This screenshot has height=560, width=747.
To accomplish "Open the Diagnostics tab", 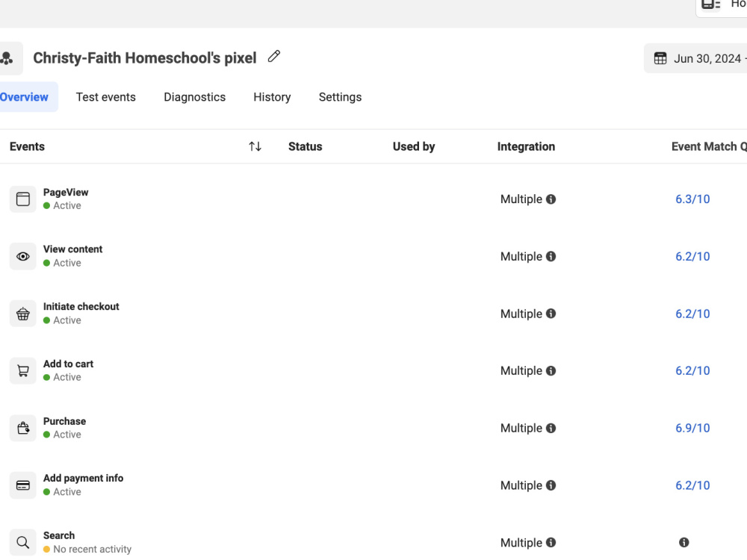I will coord(194,97).
